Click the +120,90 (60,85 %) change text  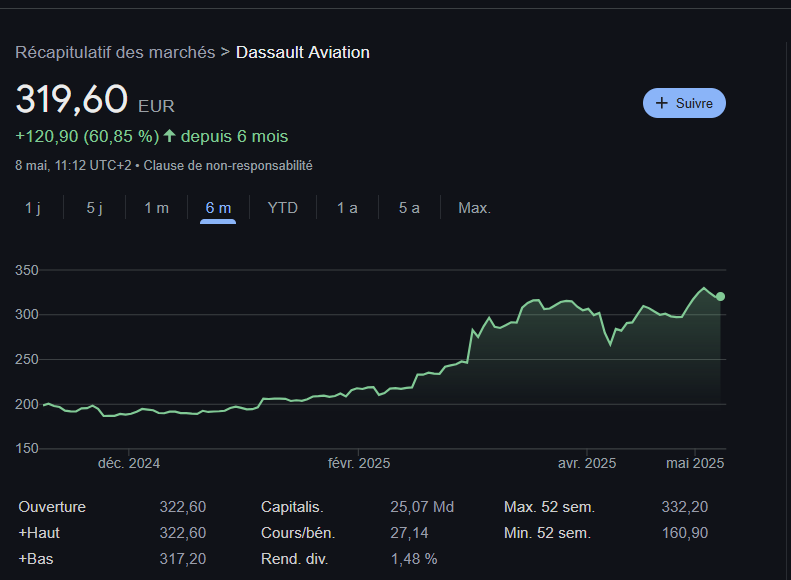tap(87, 136)
